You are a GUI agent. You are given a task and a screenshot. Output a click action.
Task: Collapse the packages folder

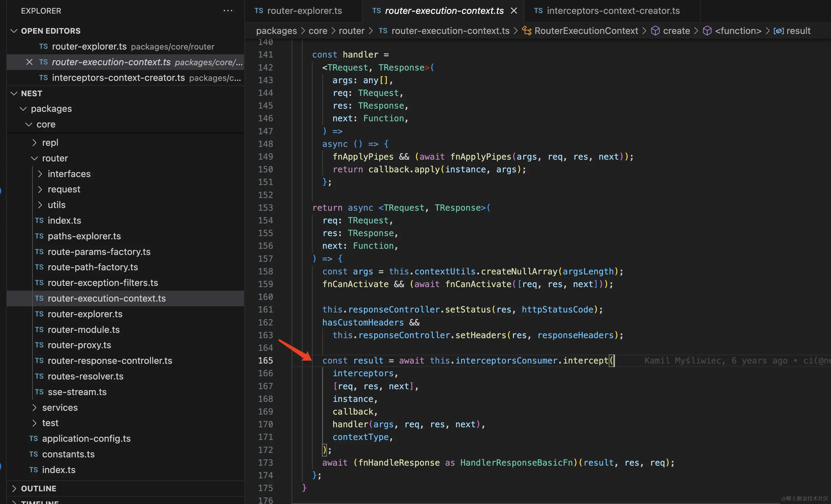pos(23,109)
